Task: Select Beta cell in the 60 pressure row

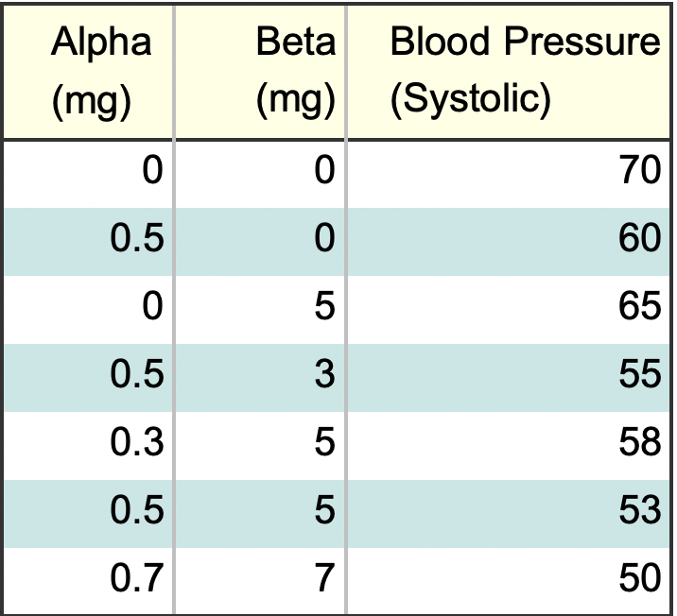Action: (x=323, y=240)
